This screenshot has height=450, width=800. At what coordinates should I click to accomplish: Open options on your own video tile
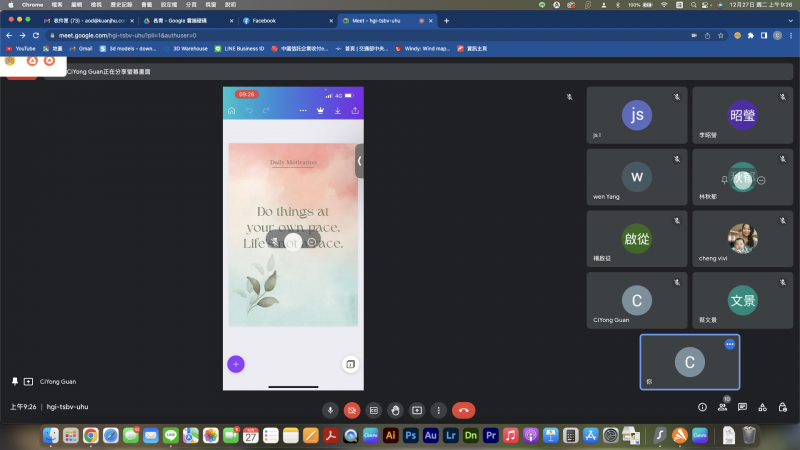pos(730,344)
